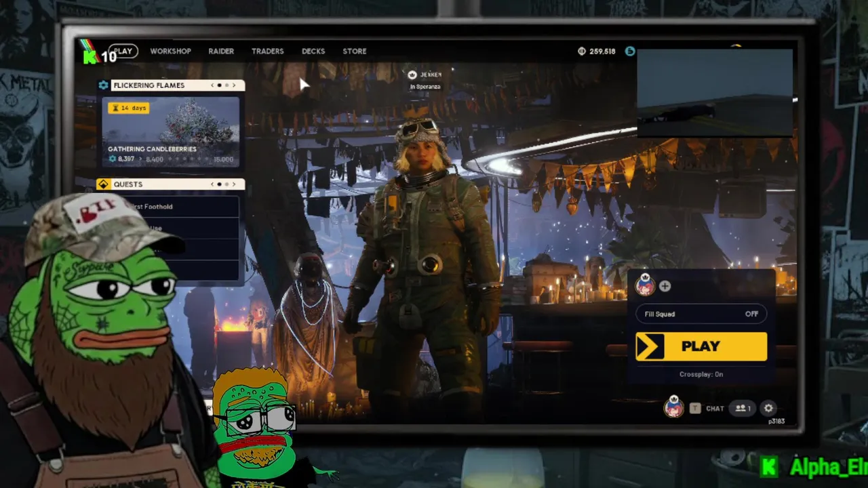This screenshot has width=868, height=488.
Task: Click the crown icon beside JENKEN
Action: (413, 75)
